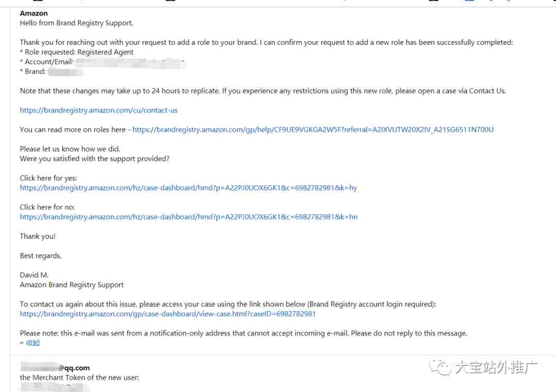
Task: Click the Merchant Token of the new user text
Action: tap(79, 378)
